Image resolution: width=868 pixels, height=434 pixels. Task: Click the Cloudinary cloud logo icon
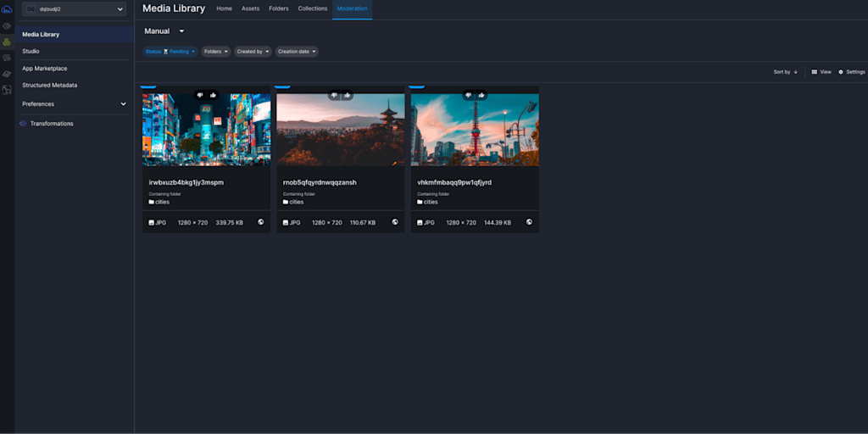[x=7, y=8]
